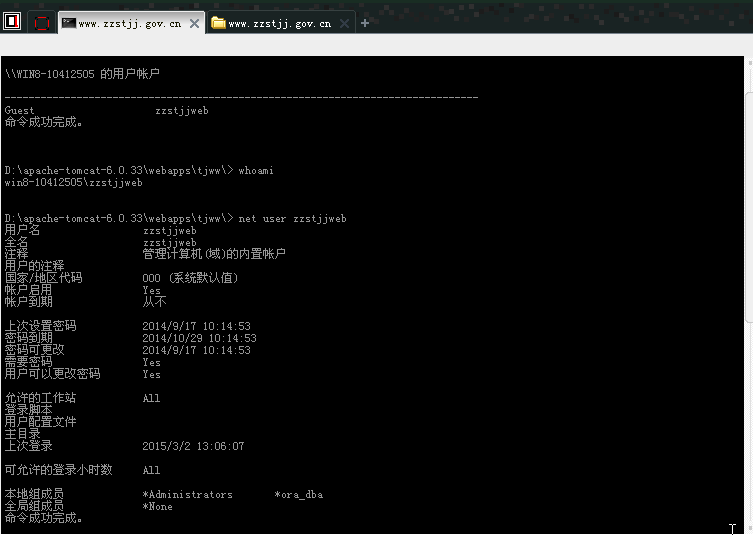The image size is (753, 535).
Task: Switch to the terminal tab www.zzstjj.gov.cn
Action: pos(130,24)
